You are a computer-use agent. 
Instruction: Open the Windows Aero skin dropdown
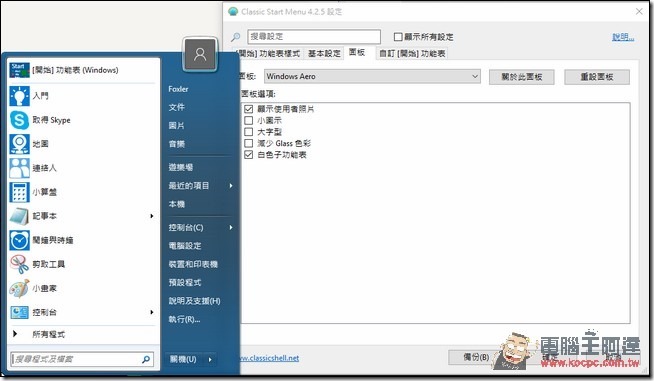(x=372, y=76)
